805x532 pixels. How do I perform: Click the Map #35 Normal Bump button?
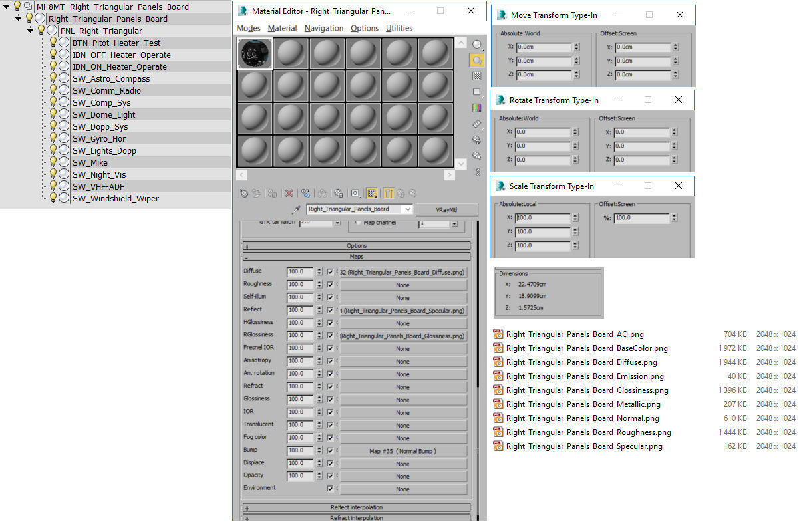click(x=403, y=451)
